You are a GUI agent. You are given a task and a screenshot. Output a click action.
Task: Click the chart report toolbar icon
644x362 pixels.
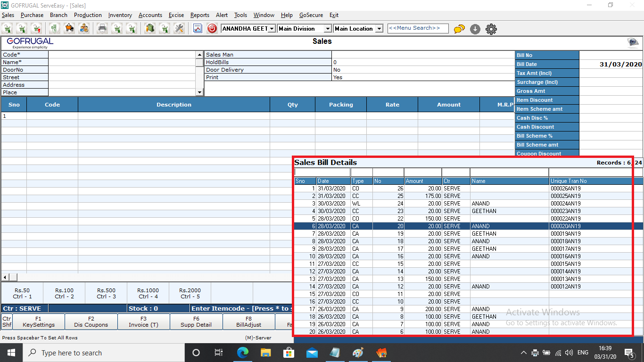pyautogui.click(x=198, y=28)
